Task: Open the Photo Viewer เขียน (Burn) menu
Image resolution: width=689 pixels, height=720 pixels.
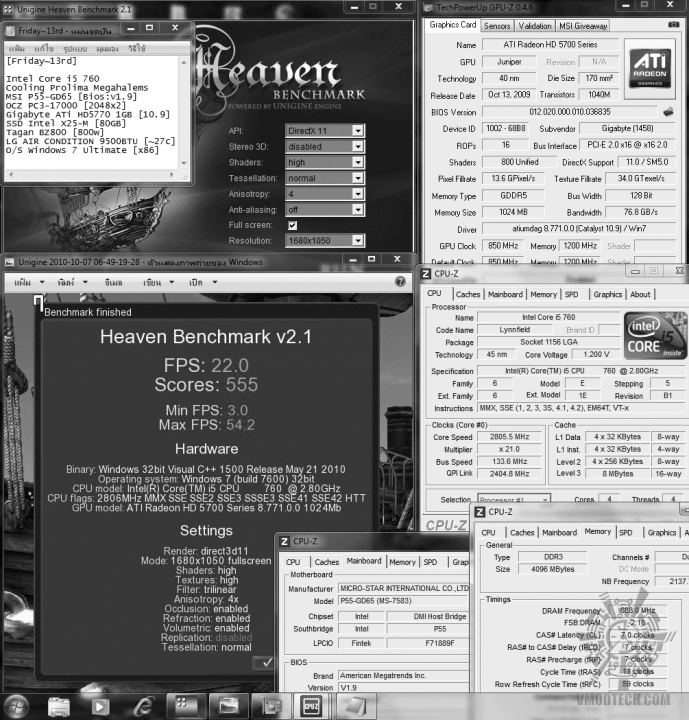Action: pyautogui.click(x=158, y=282)
